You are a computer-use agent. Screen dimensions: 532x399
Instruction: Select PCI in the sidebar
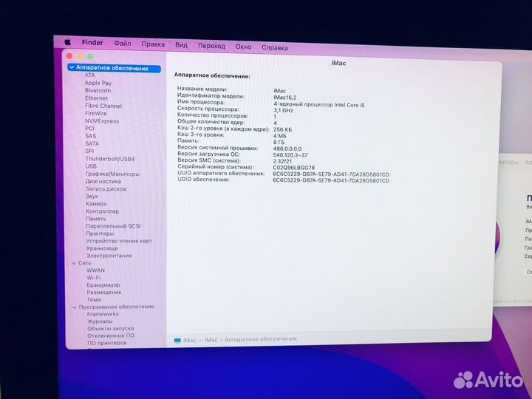click(89, 129)
